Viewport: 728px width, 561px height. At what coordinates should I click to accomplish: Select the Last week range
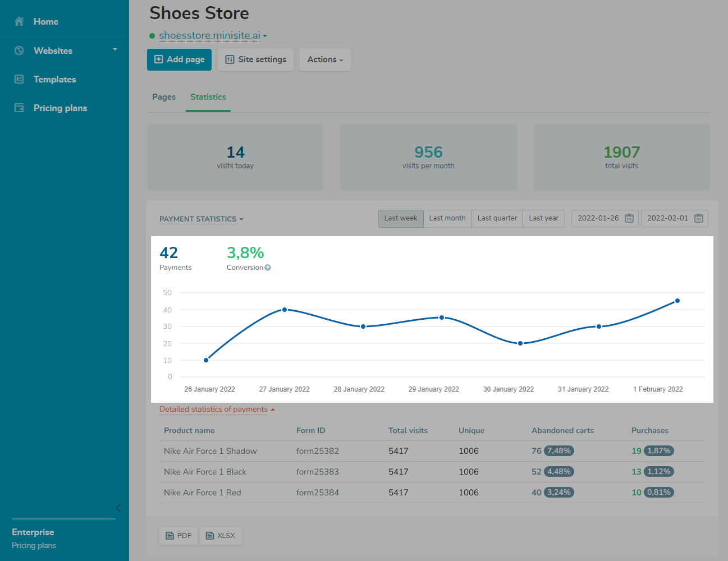click(401, 218)
